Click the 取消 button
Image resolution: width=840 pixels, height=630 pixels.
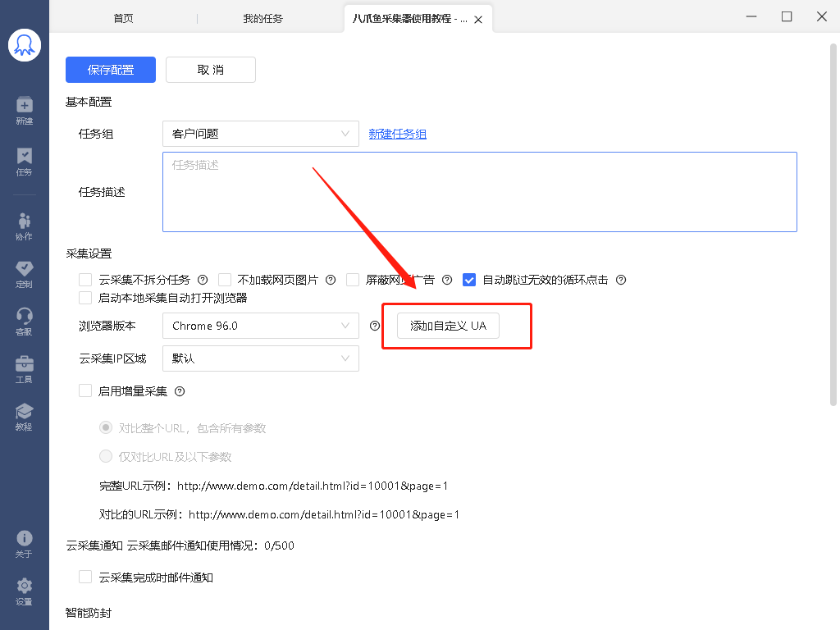tap(211, 70)
